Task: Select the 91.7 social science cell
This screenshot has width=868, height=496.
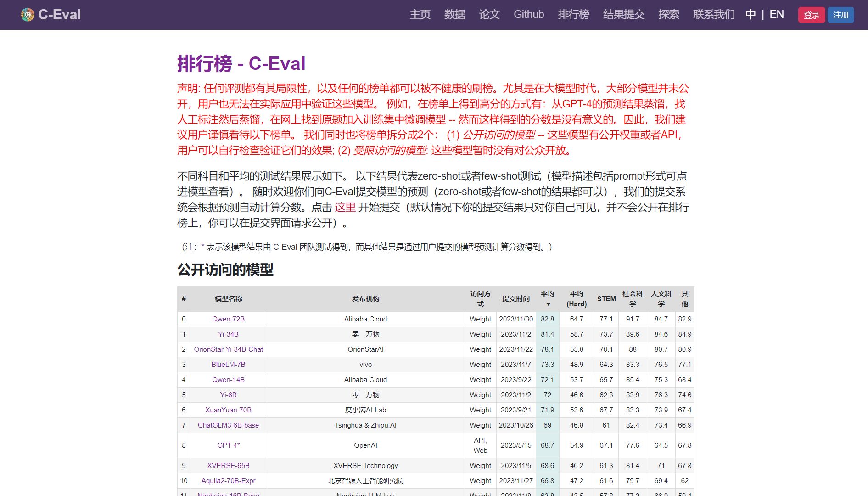Action: (x=633, y=319)
